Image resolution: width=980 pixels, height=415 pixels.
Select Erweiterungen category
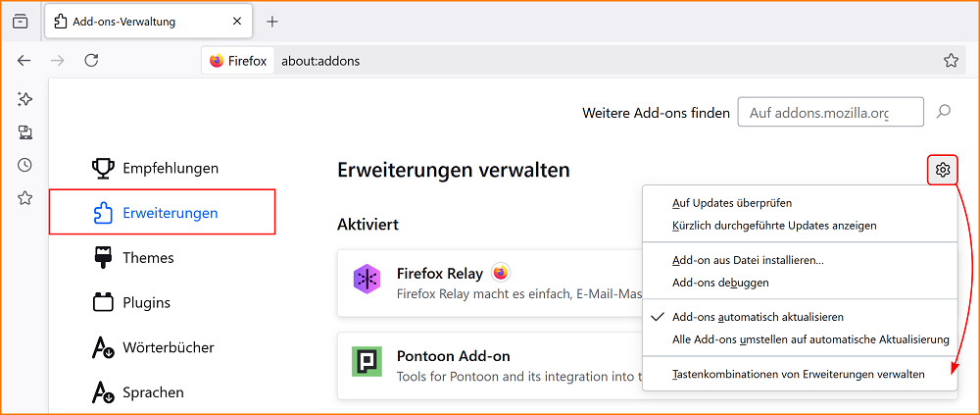162,213
